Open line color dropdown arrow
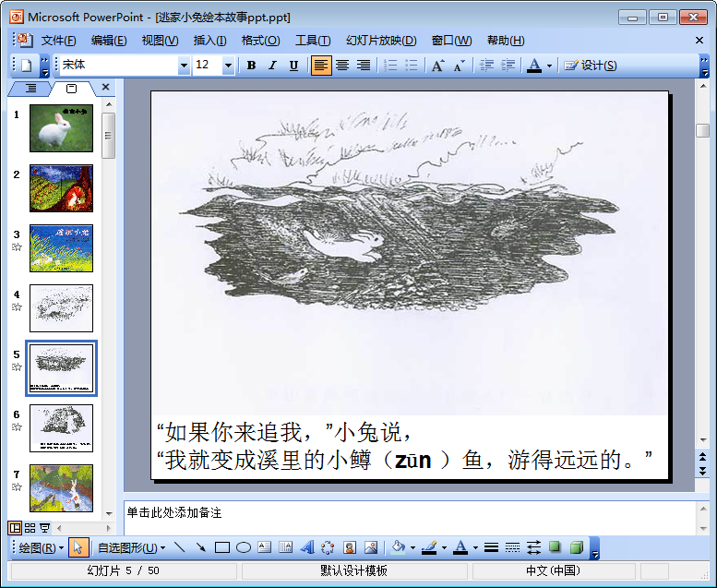The height and width of the screenshot is (588, 717). pos(444,547)
